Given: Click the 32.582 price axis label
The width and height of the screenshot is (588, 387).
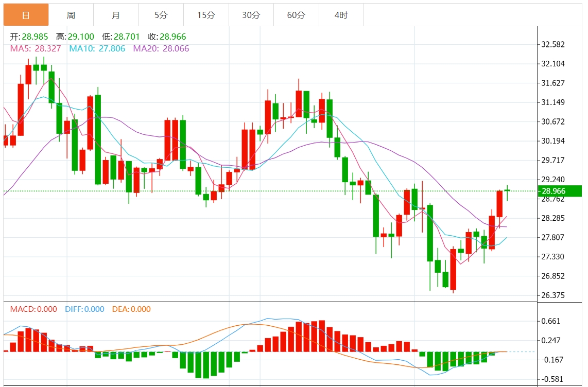Looking at the screenshot, I should click(553, 45).
